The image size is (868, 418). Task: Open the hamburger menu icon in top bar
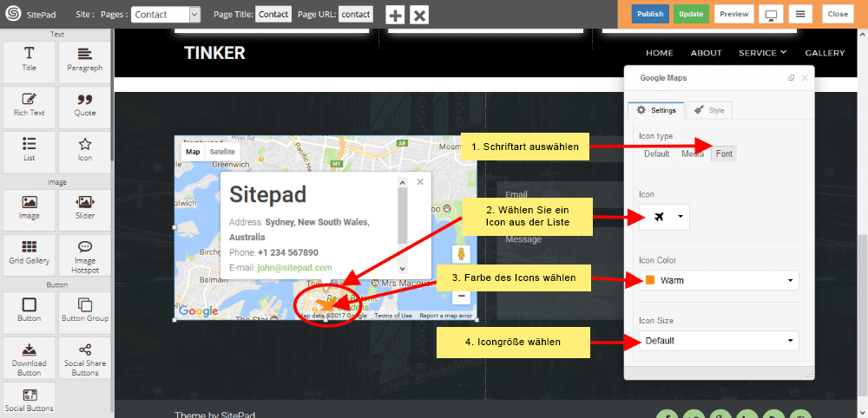(800, 15)
